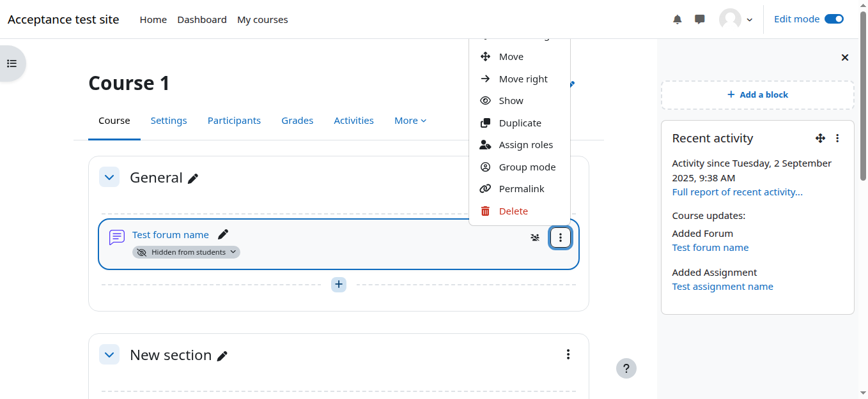Click pencil to rename Test forum name
This screenshot has height=399, width=868.
point(223,234)
